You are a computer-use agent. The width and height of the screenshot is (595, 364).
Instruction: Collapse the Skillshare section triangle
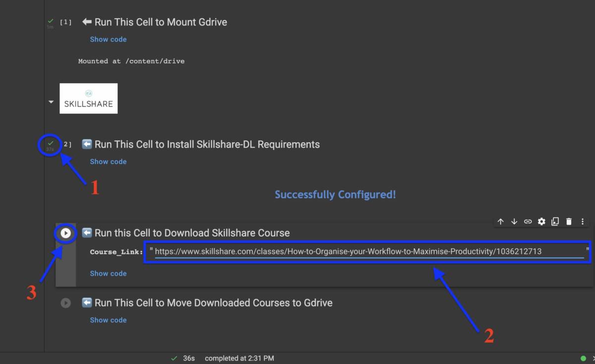[51, 102]
